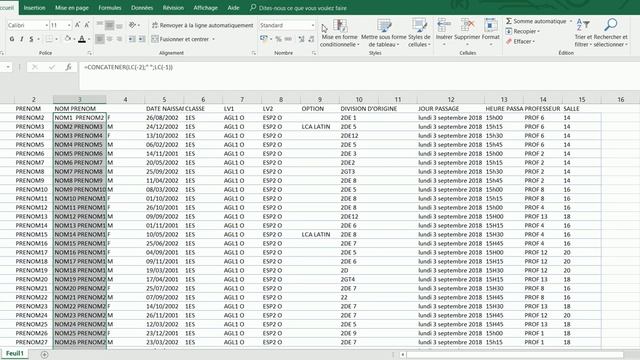Increase the indent

[x=142, y=39]
